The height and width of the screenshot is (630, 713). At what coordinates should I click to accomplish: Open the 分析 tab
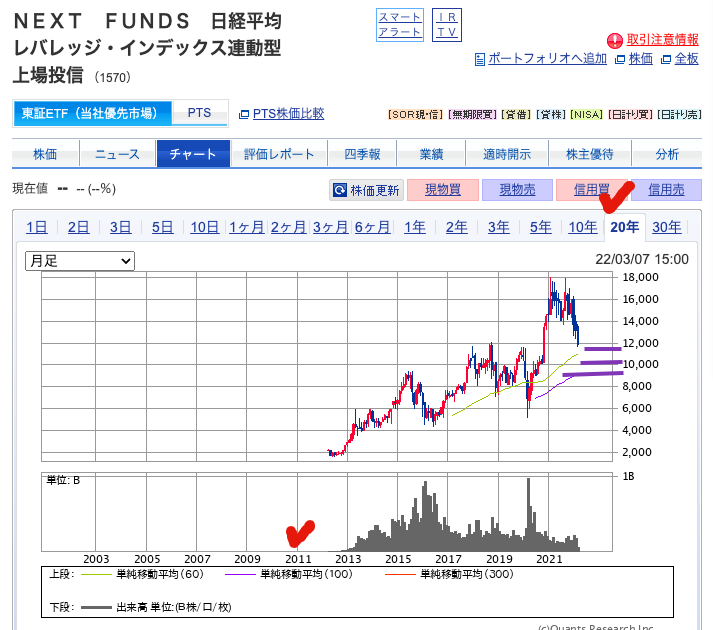[x=667, y=154]
